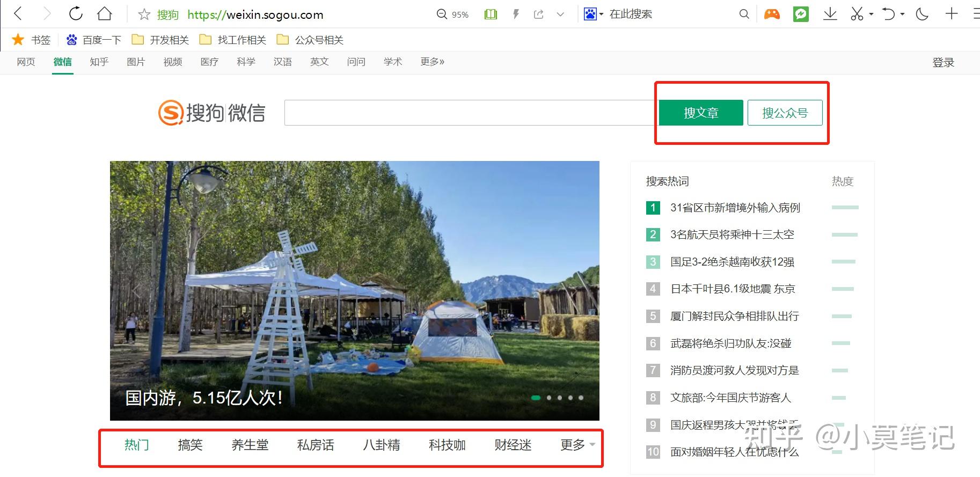This screenshot has height=477, width=980.
Task: Open hot search 31省区市新增境外输入病例
Action: 735,208
